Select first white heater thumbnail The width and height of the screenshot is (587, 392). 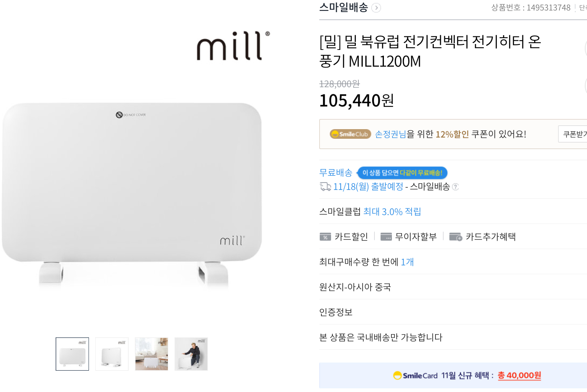(72, 354)
